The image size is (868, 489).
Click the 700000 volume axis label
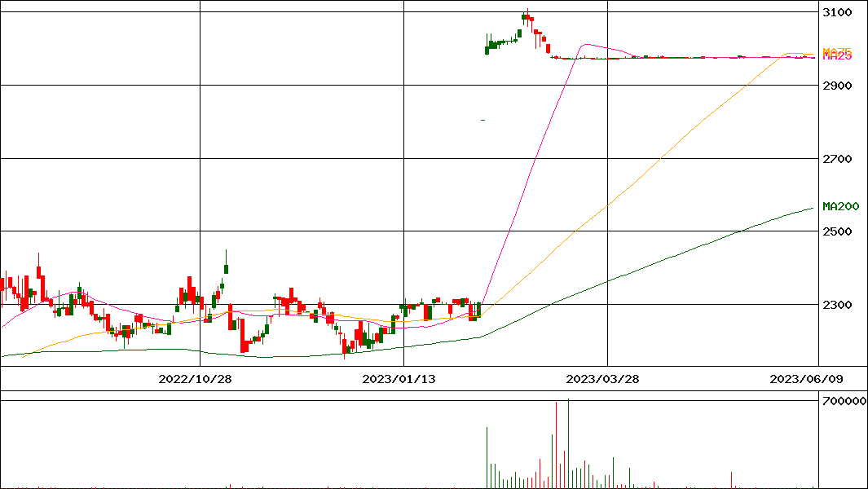843,401
